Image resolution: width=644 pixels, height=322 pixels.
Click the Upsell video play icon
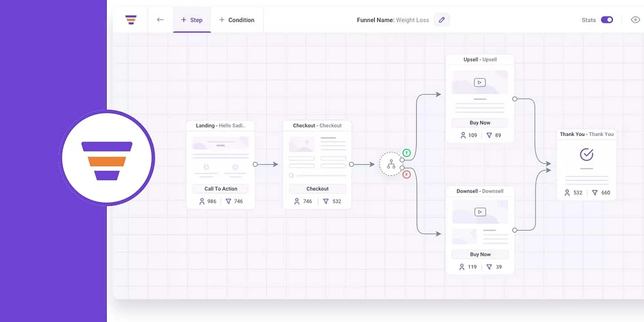[480, 82]
